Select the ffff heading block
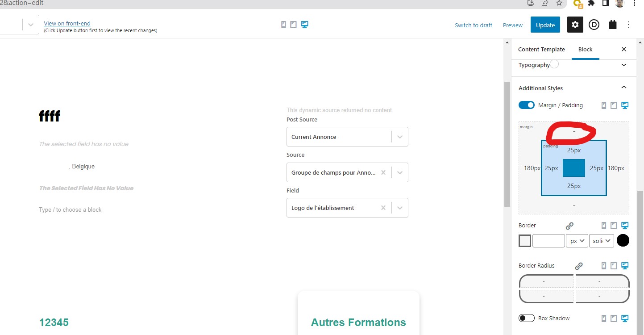This screenshot has height=335, width=644. [x=50, y=116]
